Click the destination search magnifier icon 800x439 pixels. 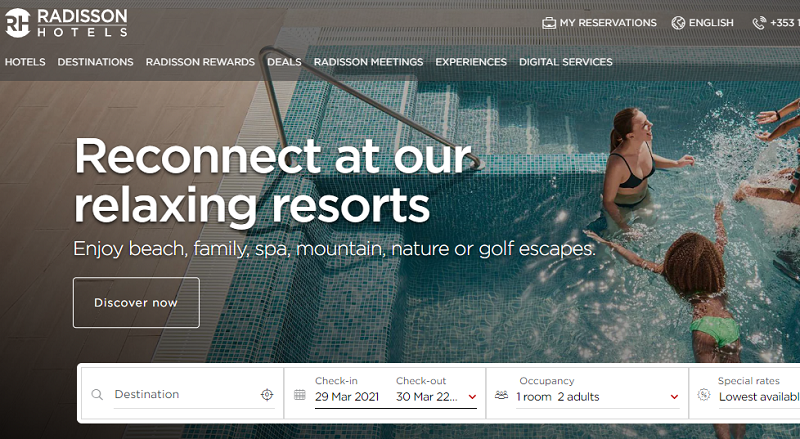click(97, 395)
